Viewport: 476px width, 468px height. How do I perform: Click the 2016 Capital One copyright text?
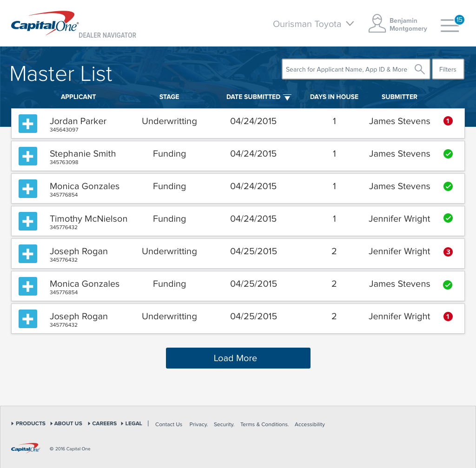[70, 448]
